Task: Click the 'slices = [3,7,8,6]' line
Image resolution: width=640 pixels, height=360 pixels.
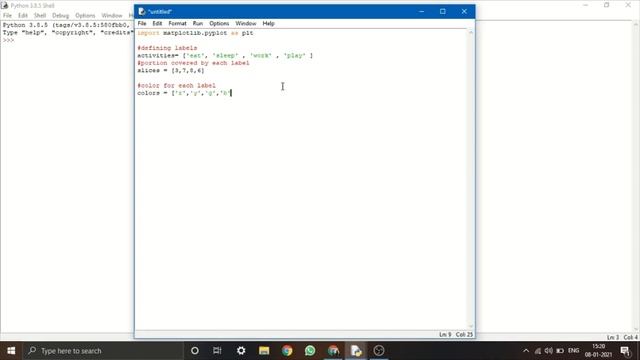Action: (x=171, y=71)
